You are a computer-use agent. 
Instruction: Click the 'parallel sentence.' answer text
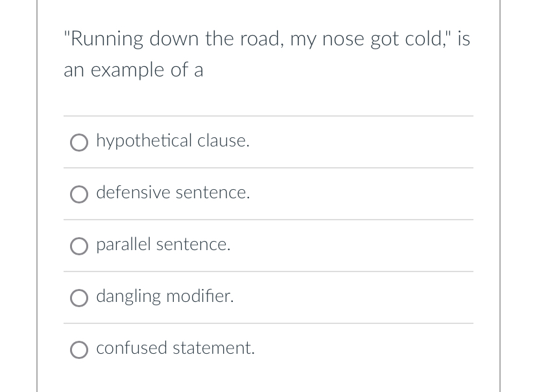click(163, 244)
